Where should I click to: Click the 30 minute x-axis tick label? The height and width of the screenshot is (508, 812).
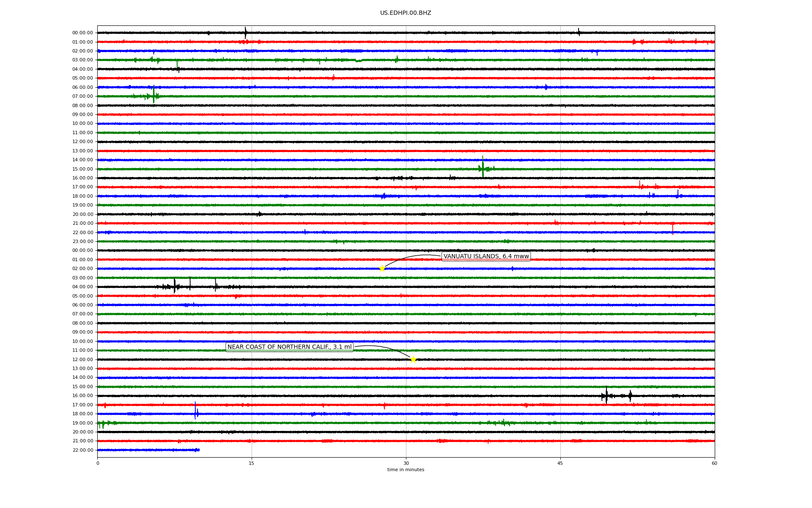pyautogui.click(x=406, y=463)
